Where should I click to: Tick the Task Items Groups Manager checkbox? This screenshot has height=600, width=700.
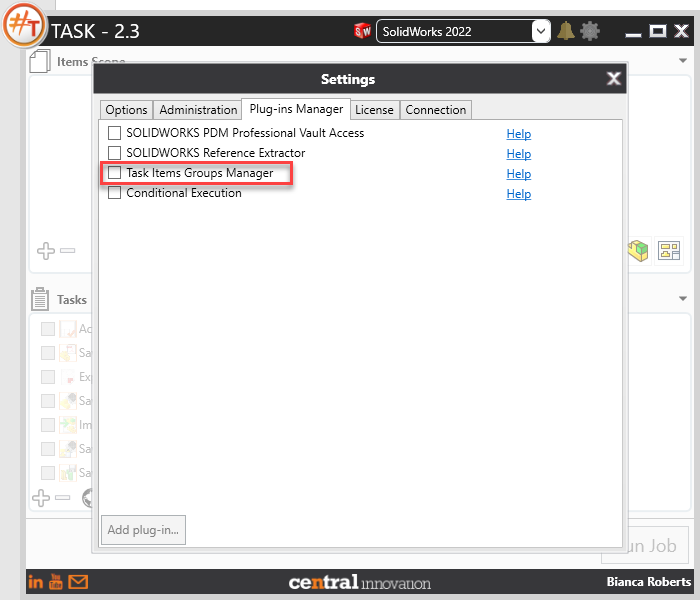pos(114,172)
